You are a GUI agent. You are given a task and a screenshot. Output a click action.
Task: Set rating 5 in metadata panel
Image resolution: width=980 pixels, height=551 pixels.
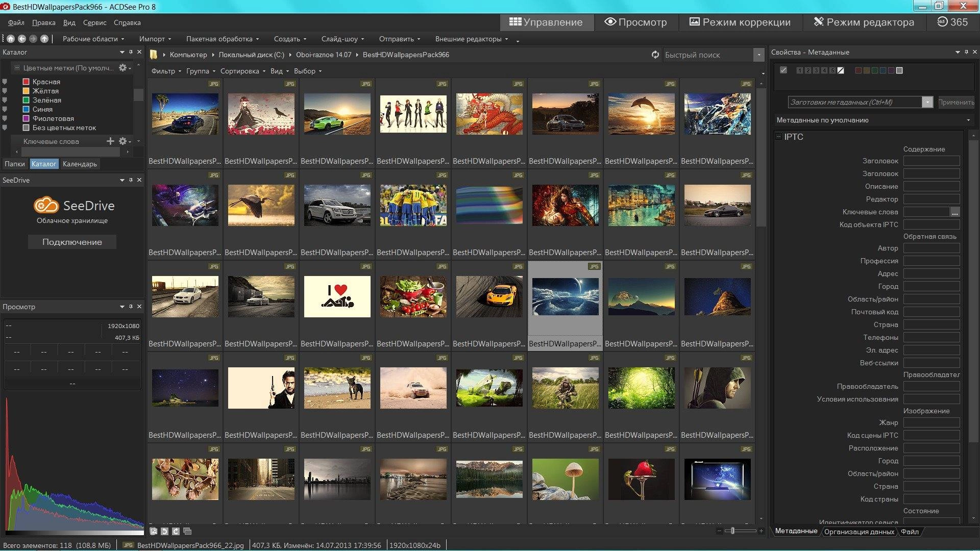click(x=832, y=70)
